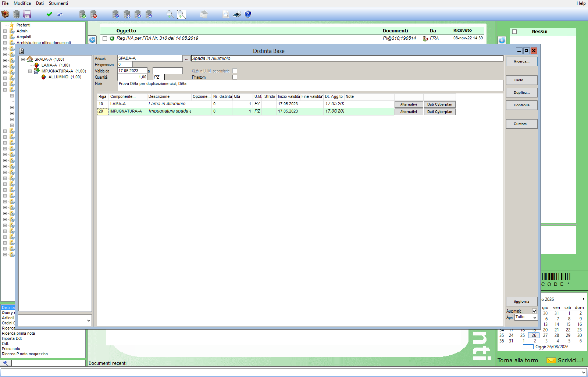Click Alternativi button for LAMA-A row
This screenshot has height=377, width=588.
point(409,104)
